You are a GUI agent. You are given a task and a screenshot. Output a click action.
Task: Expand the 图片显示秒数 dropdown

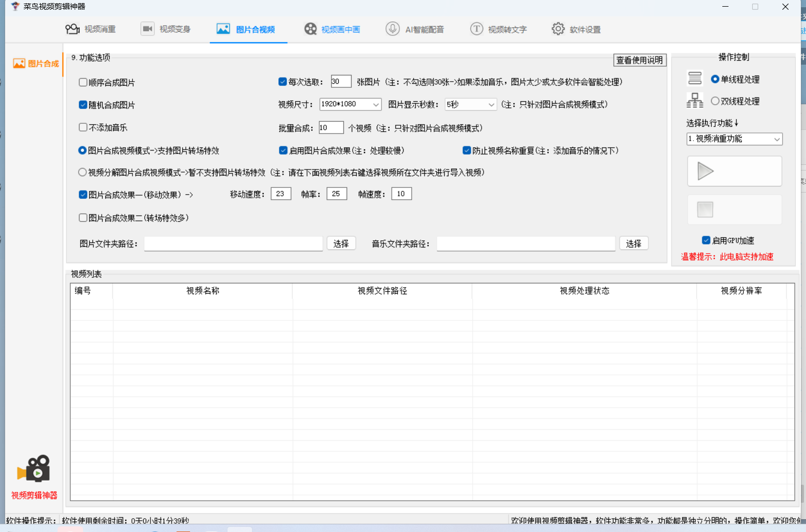coord(470,104)
